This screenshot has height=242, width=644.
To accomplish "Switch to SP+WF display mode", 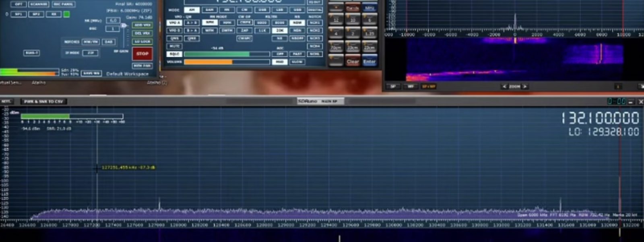I will point(428,87).
